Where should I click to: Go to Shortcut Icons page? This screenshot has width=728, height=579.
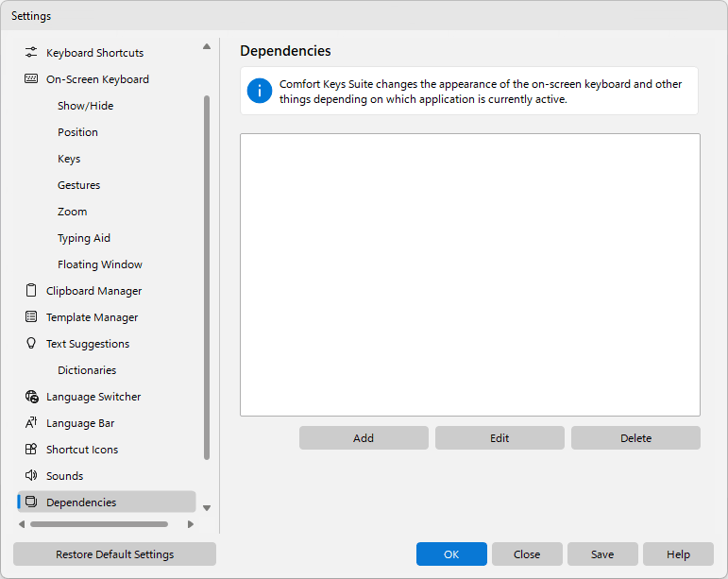pyautogui.click(x=82, y=450)
